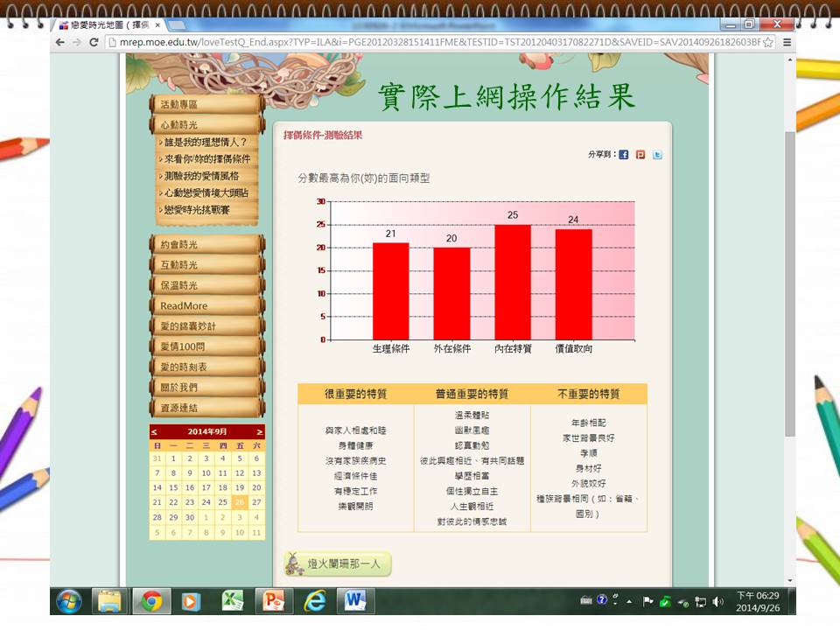The image size is (840, 630).
Task: Show hidden system tray icons
Action: 629,601
